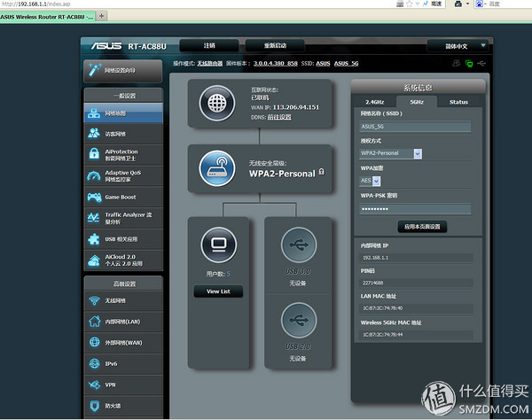The height and width of the screenshot is (420, 532).
Task: Click the PIN code value 22714688
Action: tap(373, 283)
